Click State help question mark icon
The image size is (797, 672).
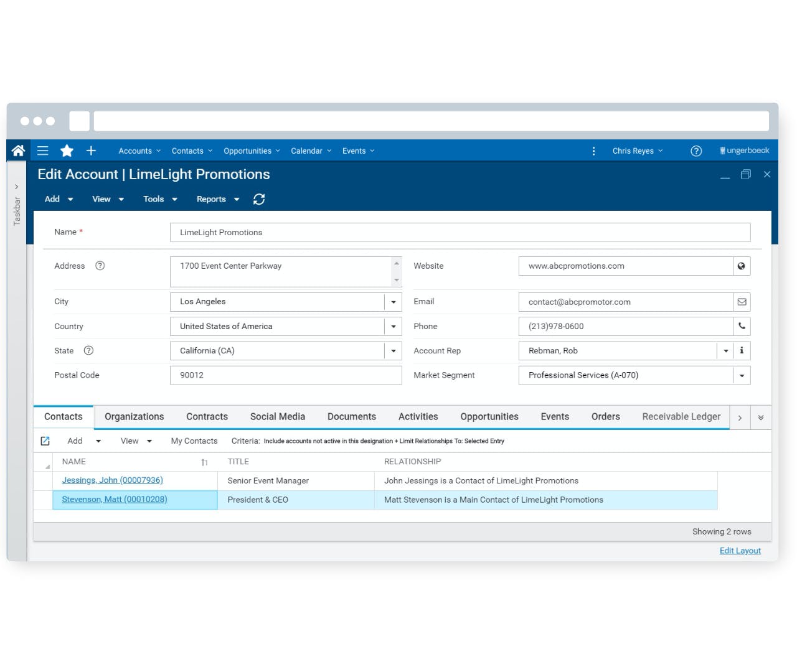(x=88, y=350)
